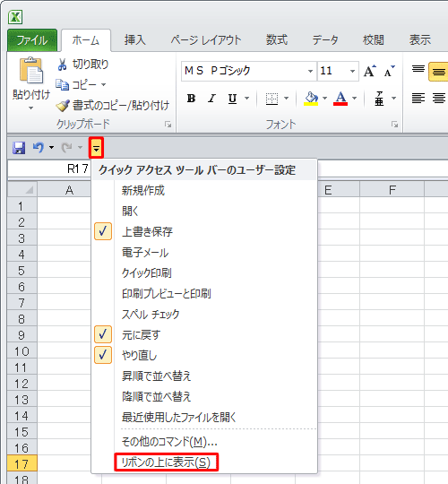Expand the Paste (貼り付け) options arrow

coord(30,108)
